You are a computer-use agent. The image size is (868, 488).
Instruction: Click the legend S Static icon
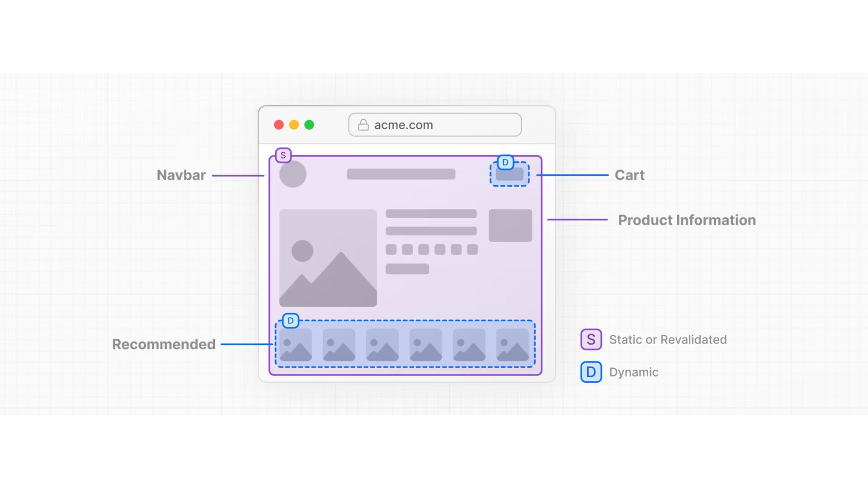point(591,339)
